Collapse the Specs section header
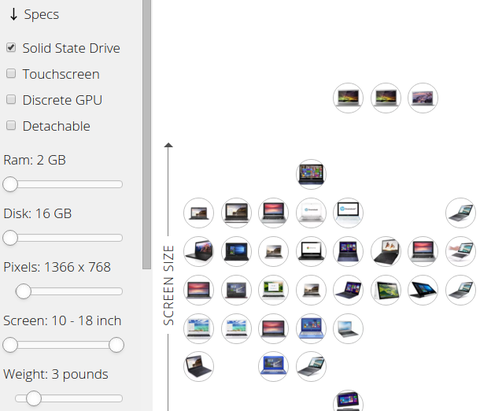 [x=34, y=14]
